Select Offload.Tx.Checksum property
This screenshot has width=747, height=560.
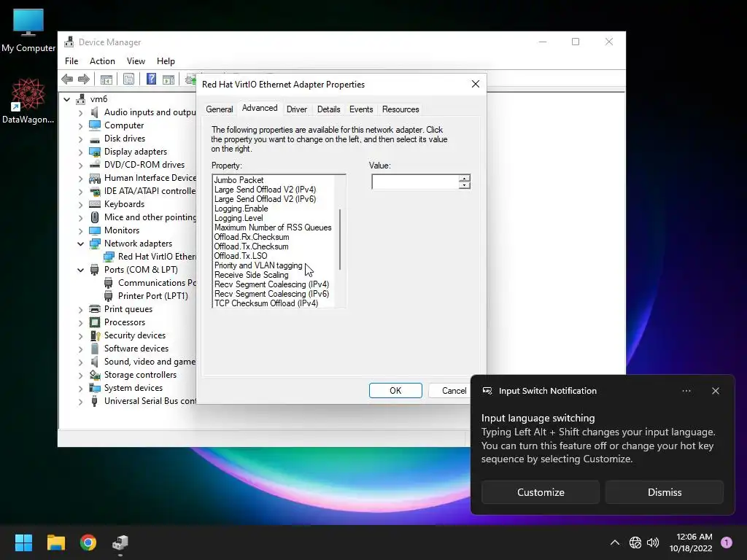251,246
